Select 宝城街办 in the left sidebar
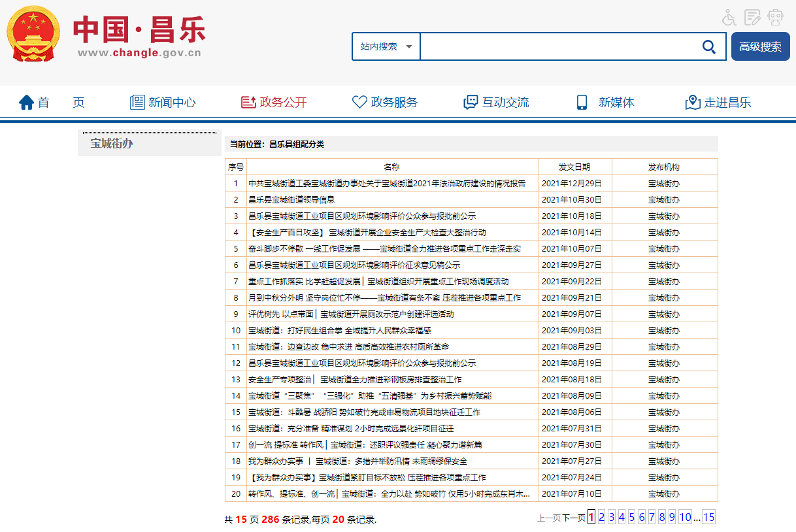This screenshot has height=532, width=796. coord(112,143)
